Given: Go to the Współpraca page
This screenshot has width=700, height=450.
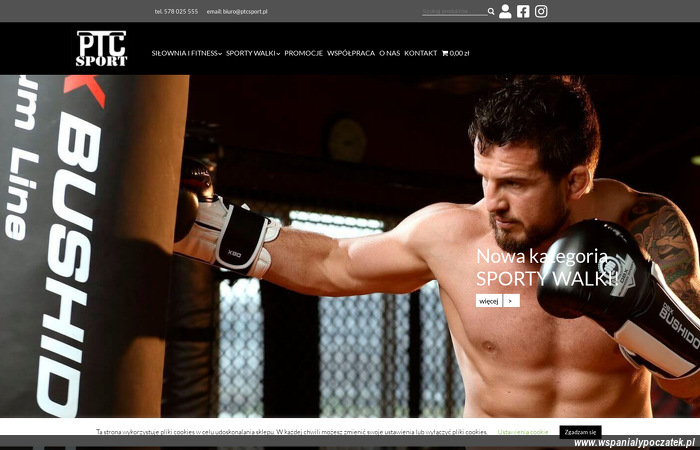Looking at the screenshot, I should click(x=351, y=53).
